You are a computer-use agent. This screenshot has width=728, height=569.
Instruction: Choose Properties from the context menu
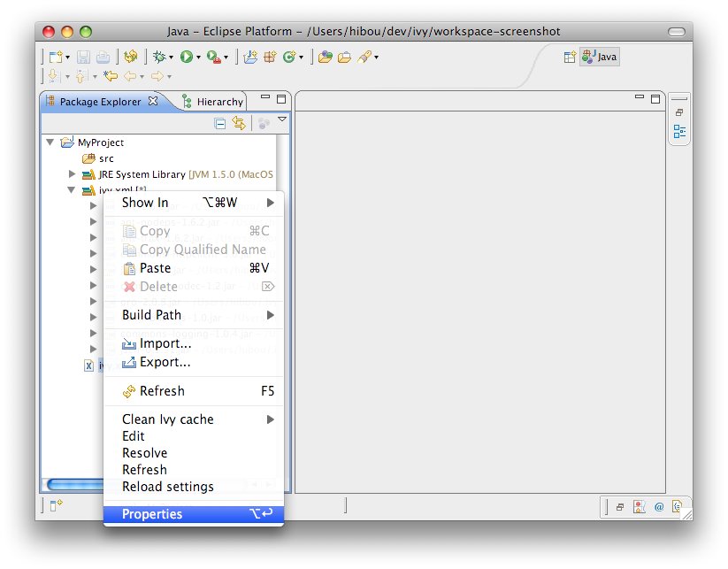152,514
